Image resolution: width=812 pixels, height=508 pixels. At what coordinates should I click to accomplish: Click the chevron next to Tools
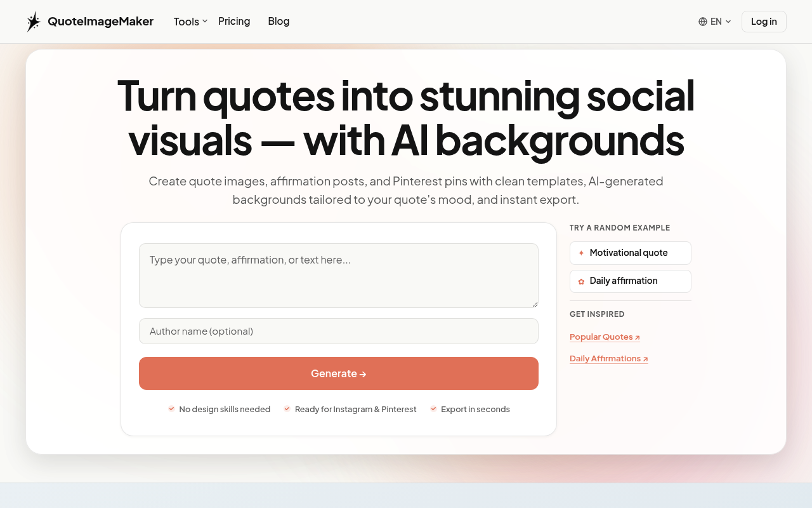204,22
